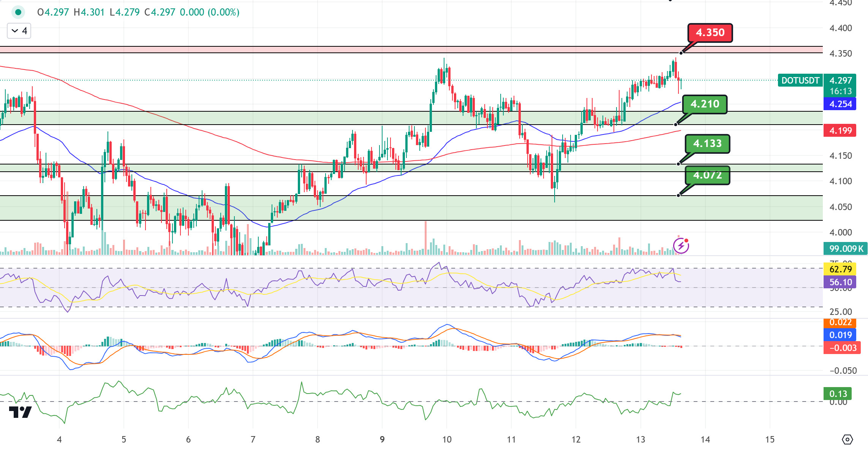Click the blue 4.254 moving average value
The image size is (868, 449).
click(840, 104)
